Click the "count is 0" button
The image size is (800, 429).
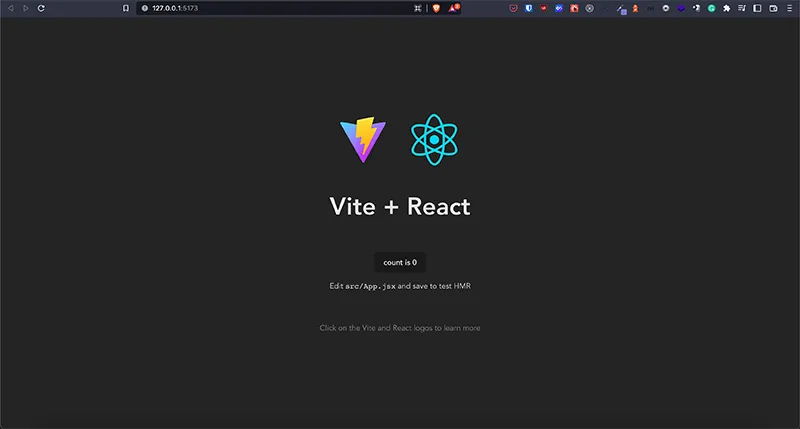(x=400, y=262)
